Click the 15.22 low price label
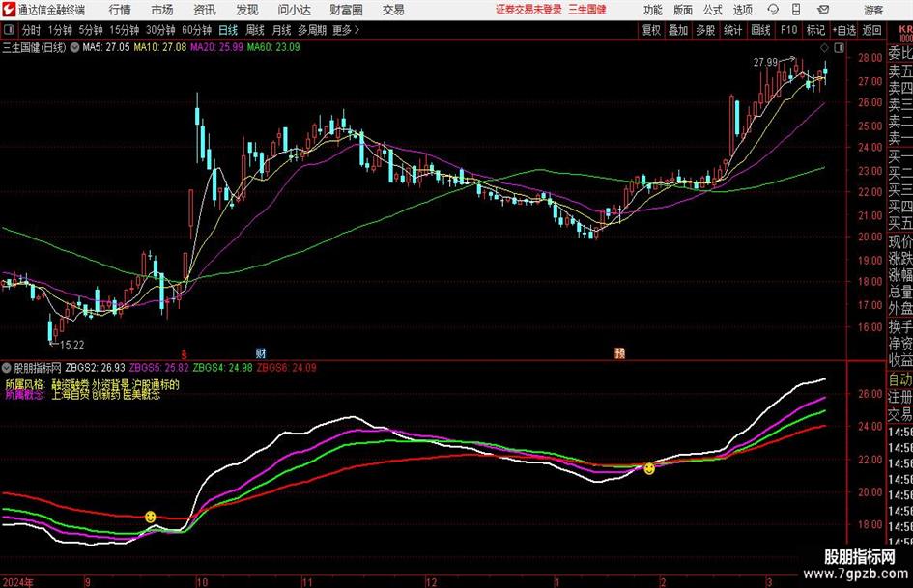Viewport: 913px width, 588px height. tap(72, 345)
